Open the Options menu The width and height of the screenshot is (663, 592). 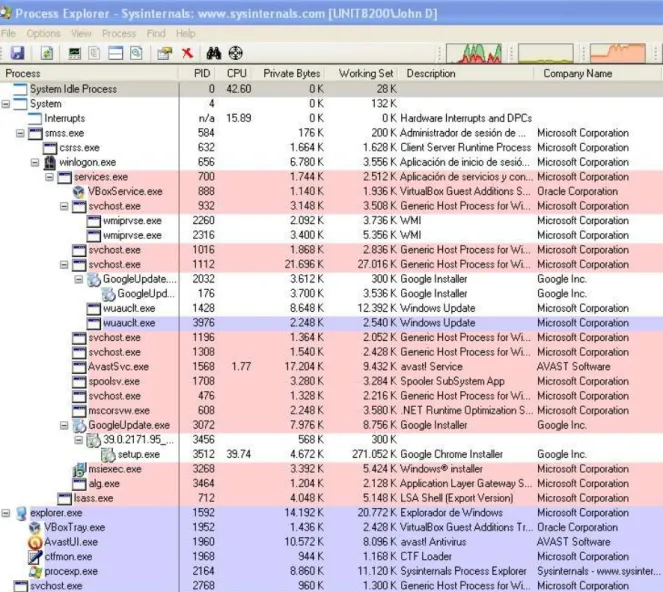[x=43, y=33]
